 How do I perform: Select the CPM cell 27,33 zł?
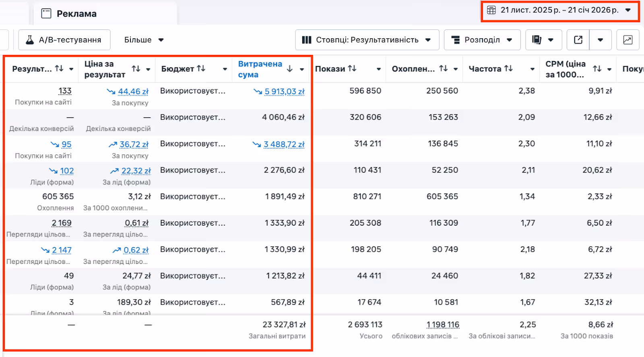coord(598,276)
